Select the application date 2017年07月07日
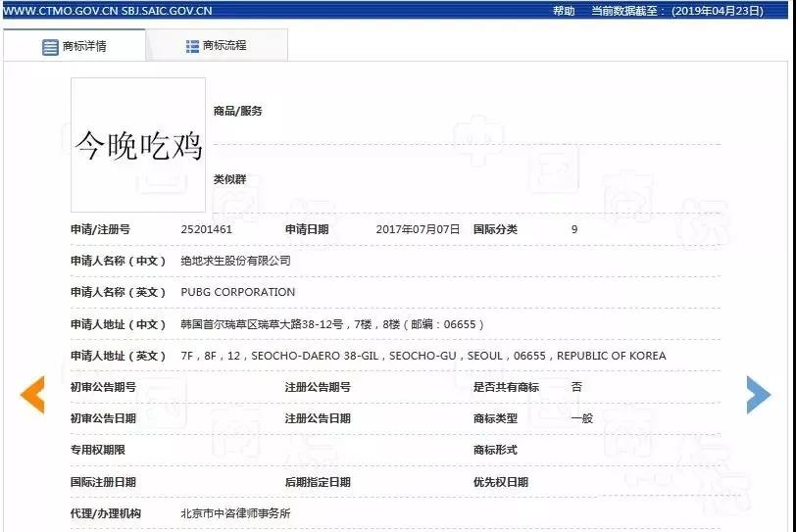This screenshot has width=796, height=532. (x=418, y=229)
